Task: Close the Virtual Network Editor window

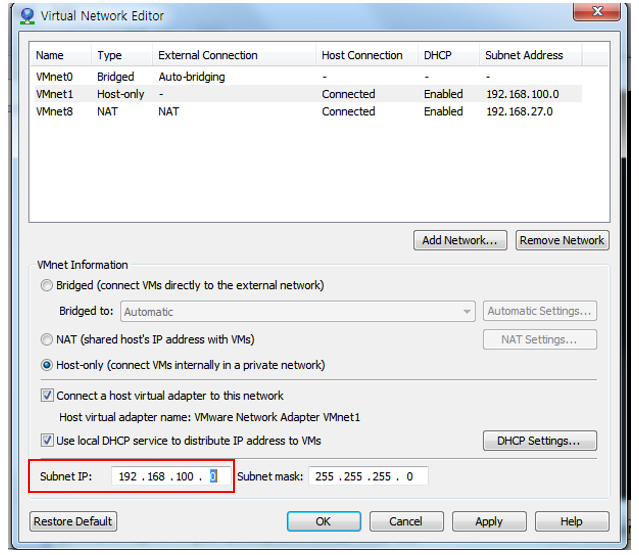Action: tap(597, 11)
